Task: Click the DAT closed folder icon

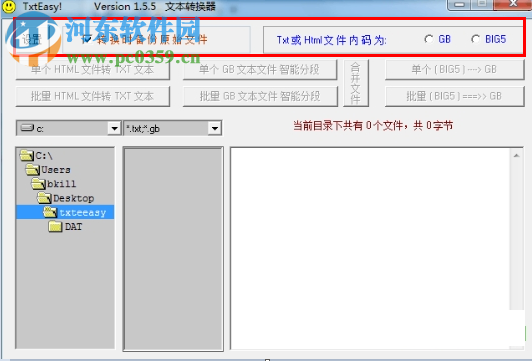Action: tap(55, 226)
